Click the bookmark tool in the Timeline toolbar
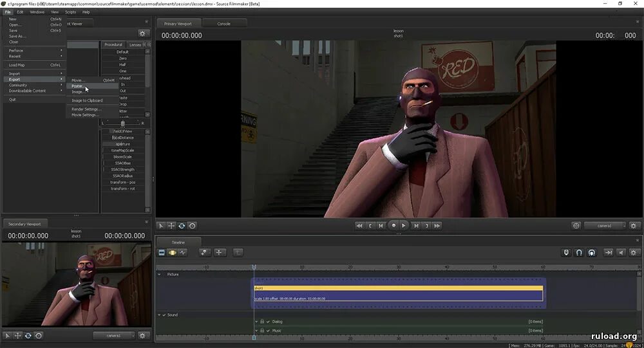The image size is (644, 348). (x=205, y=252)
